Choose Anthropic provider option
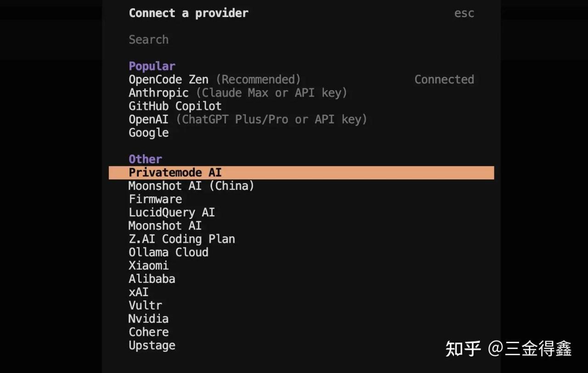Image resolution: width=588 pixels, height=373 pixels. tap(158, 93)
